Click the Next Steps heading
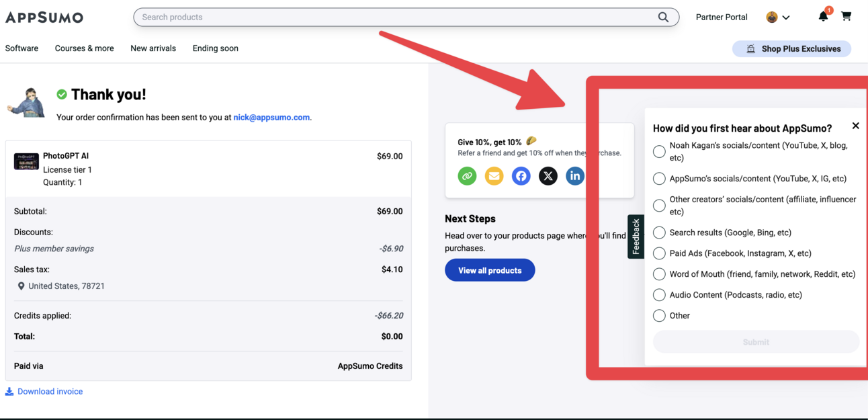Screen dimensions: 868x420 470,219
